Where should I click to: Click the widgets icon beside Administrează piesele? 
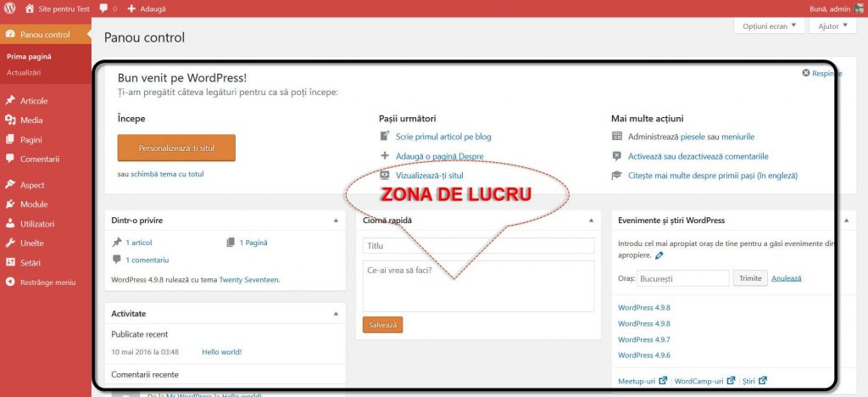click(617, 137)
